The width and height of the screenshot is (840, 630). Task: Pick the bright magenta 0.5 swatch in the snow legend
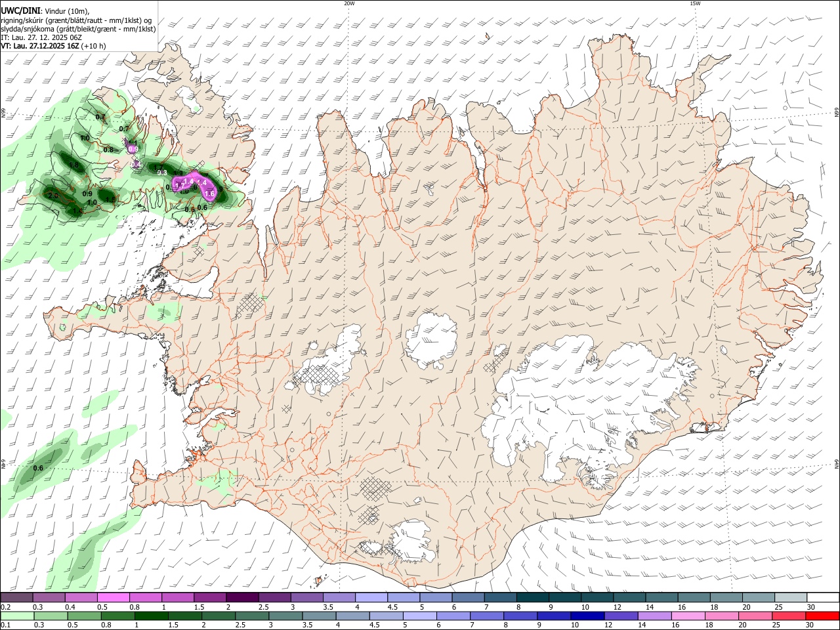[113, 597]
